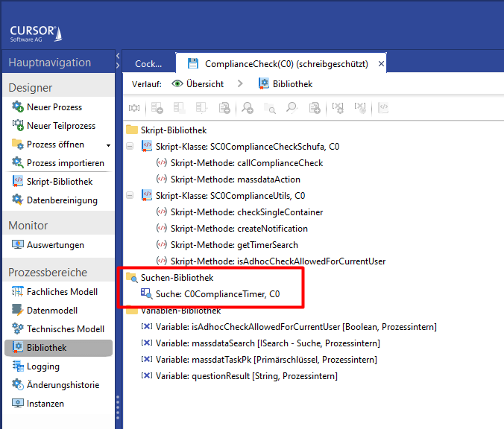Viewport: 504px width, 429px height.
Task: Select the search C0ComplianceTimer, C0
Action: click(217, 294)
